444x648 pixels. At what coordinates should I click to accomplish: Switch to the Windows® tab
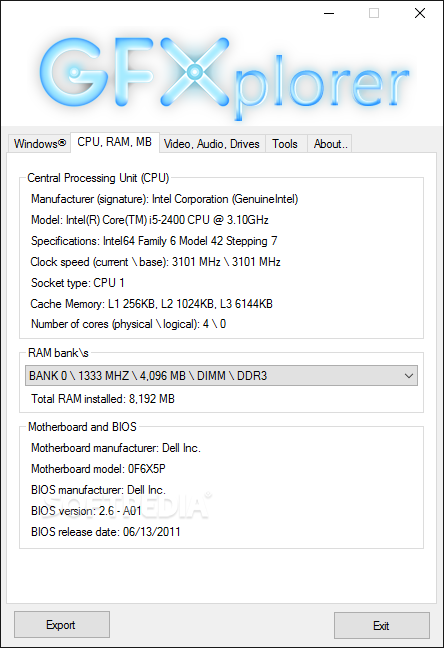point(40,144)
